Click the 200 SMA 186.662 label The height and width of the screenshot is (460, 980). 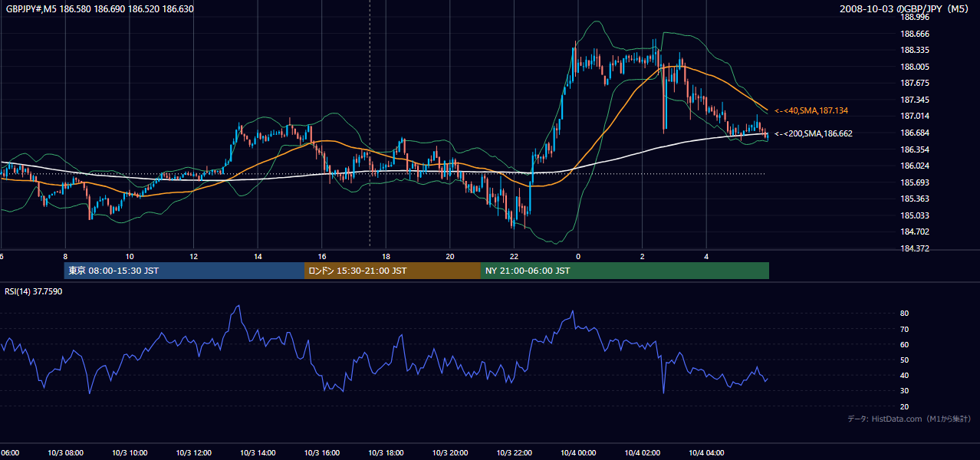[814, 133]
